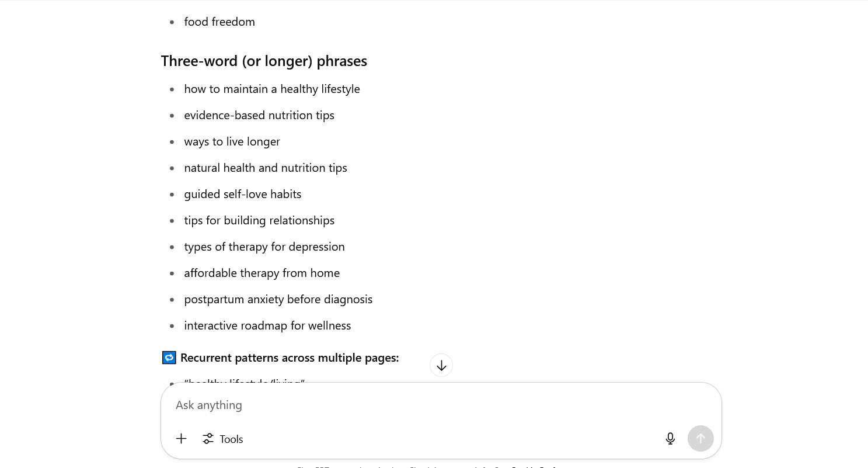This screenshot has height=468, width=868.
Task: Click 'affordable therapy from home' bullet
Action: pos(262,273)
